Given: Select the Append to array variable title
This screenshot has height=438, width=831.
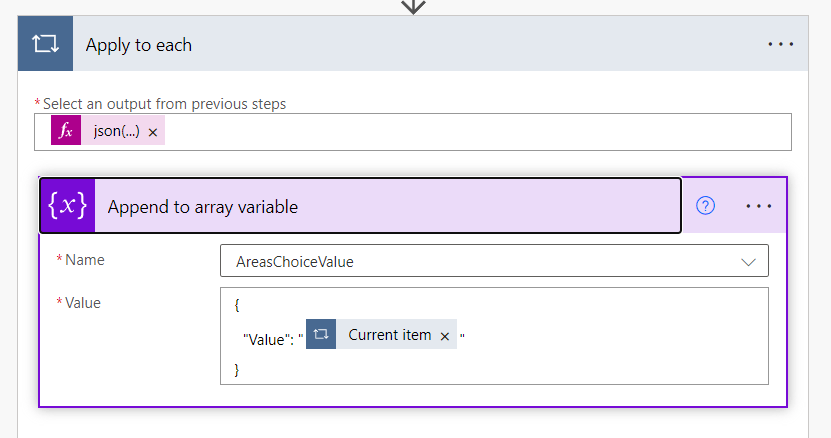Looking at the screenshot, I should [203, 207].
